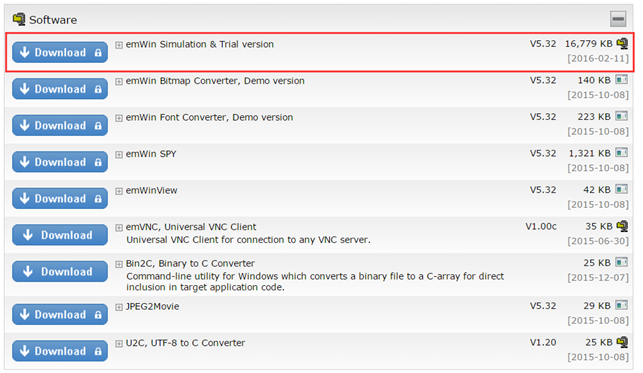Expand emWin Font Converter details

(x=119, y=118)
